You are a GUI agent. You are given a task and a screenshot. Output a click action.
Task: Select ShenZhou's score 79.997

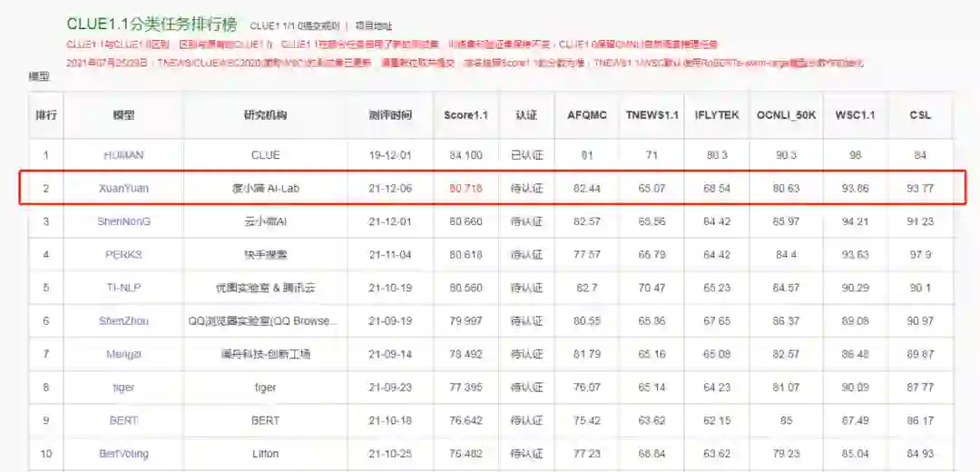coord(466,320)
